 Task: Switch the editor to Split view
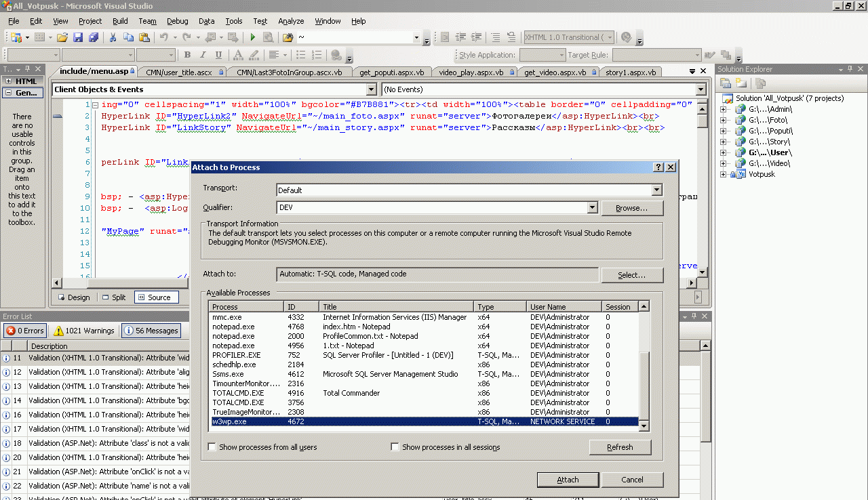[x=114, y=297]
